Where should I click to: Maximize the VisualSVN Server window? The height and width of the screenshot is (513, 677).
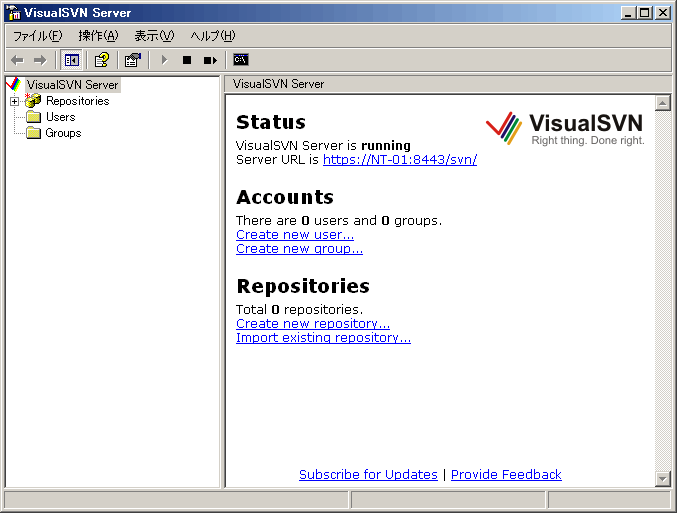[644, 13]
